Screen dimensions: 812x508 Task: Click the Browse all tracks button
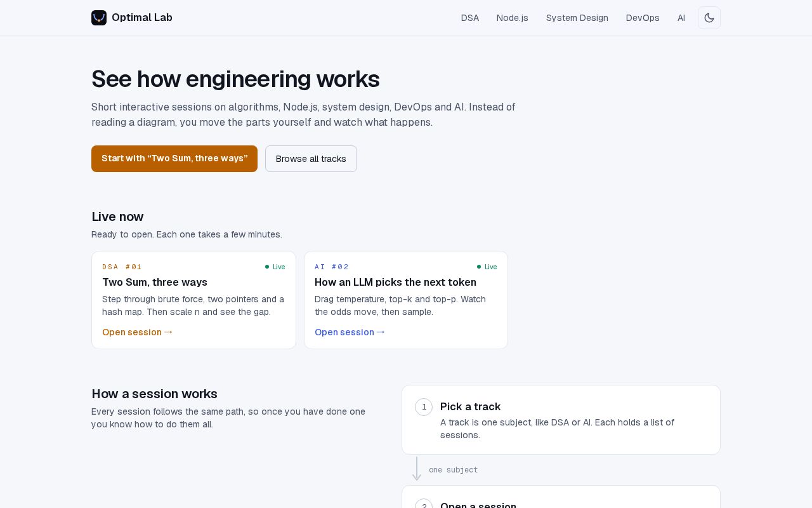pos(311,159)
